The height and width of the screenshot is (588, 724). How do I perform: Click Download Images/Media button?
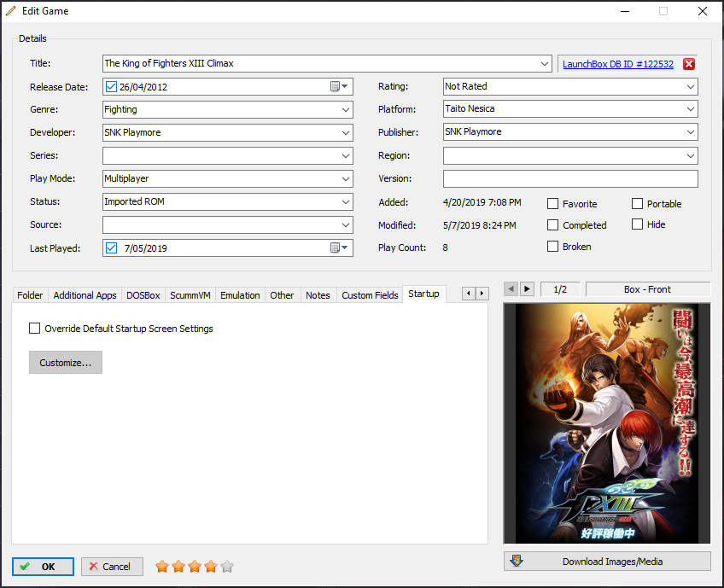(x=607, y=562)
